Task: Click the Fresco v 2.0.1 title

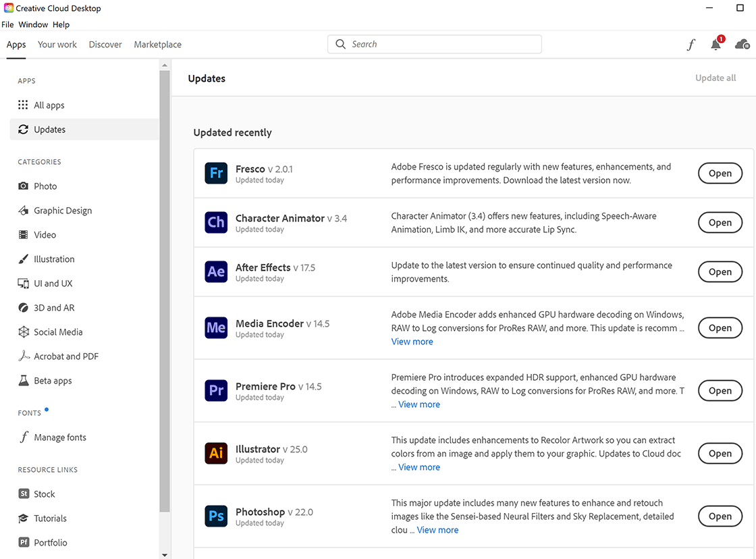Action: (x=264, y=169)
